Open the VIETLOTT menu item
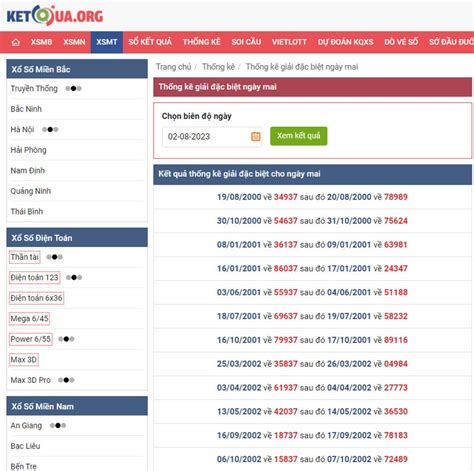Viewport: 474px width, 471px height. [289, 42]
